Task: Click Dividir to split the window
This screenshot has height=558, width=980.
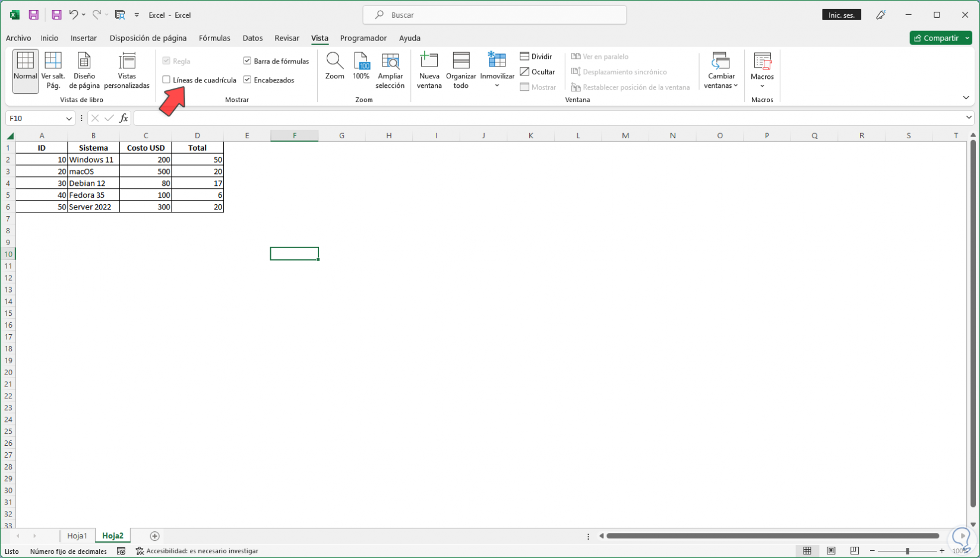Action: click(536, 56)
